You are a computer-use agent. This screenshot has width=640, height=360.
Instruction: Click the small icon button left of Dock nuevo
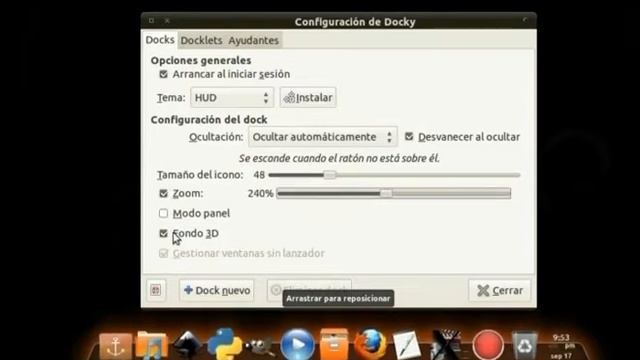[156, 290]
